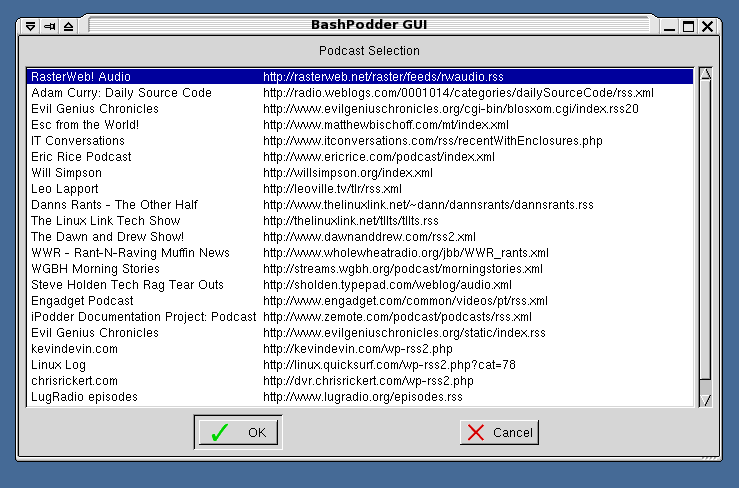Click the thelinuxlink.net tllts.rss URL
This screenshot has height=488, width=739.
click(351, 221)
